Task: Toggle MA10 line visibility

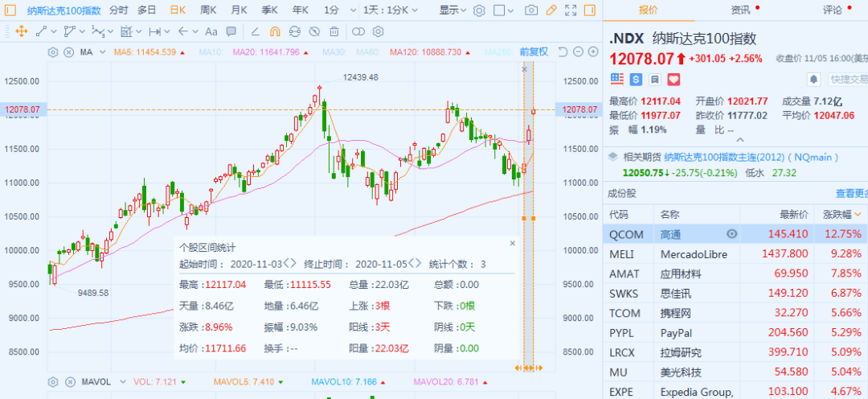Action: (x=212, y=52)
